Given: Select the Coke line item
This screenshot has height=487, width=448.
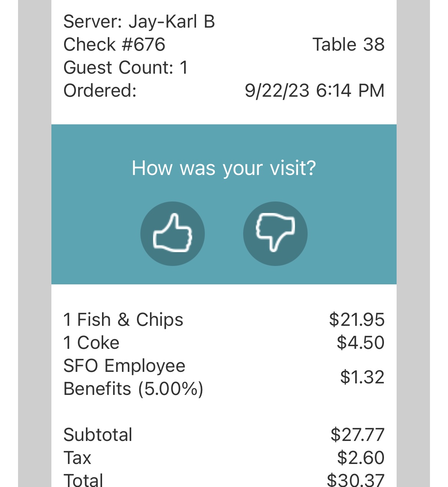Looking at the screenshot, I should coord(91,343).
